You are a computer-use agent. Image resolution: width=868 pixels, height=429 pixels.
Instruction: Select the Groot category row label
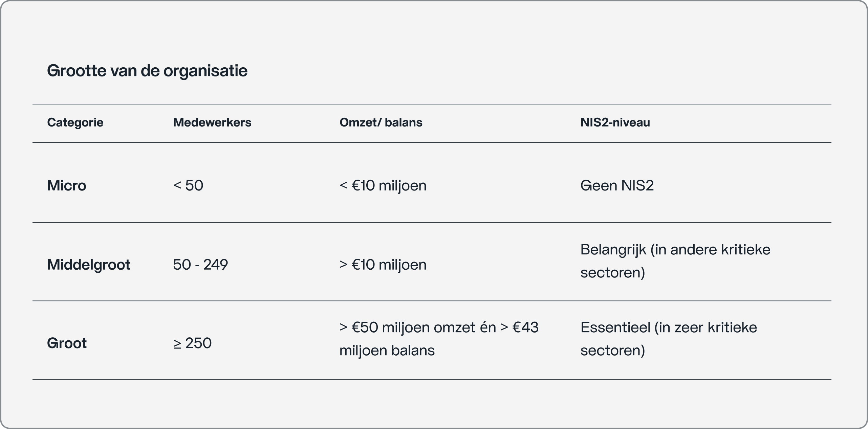pyautogui.click(x=67, y=343)
